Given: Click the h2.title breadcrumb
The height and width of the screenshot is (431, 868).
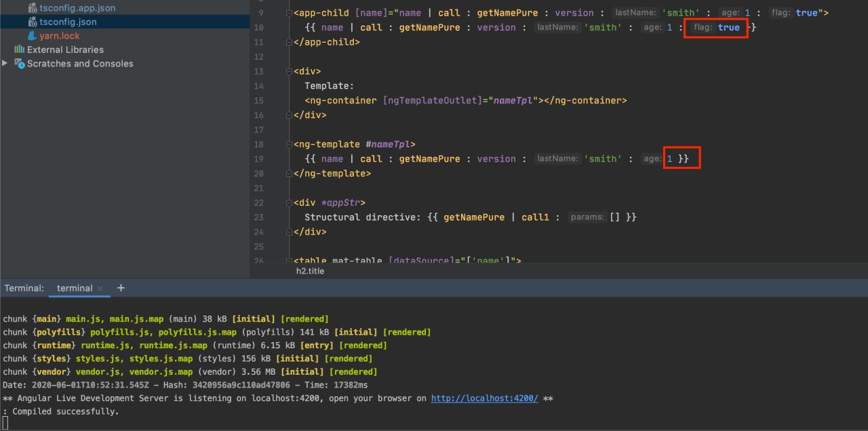Looking at the screenshot, I should 310,271.
